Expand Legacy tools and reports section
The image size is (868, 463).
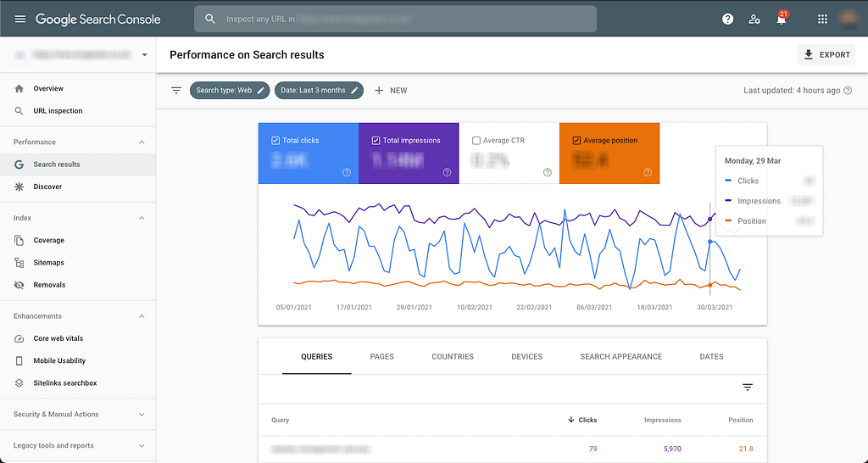coord(142,446)
